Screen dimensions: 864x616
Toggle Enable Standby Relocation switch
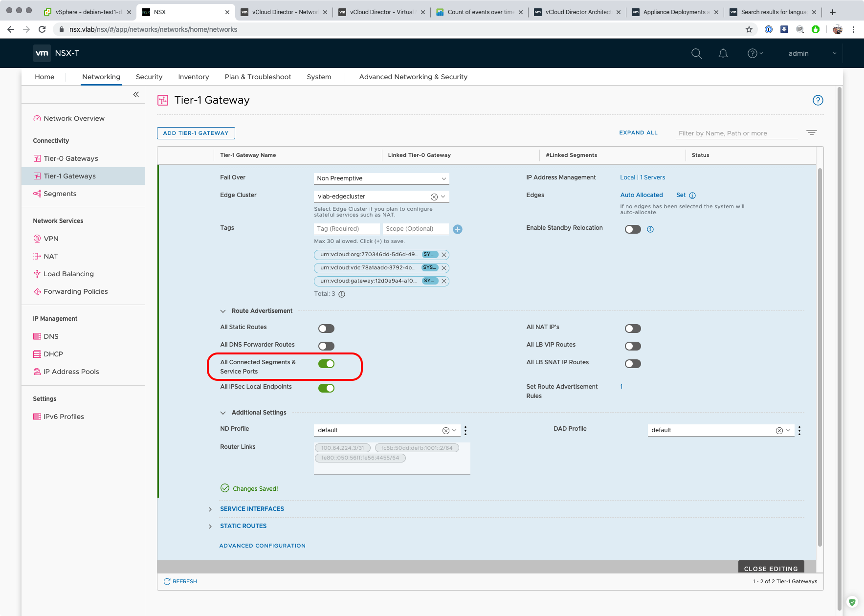633,229
